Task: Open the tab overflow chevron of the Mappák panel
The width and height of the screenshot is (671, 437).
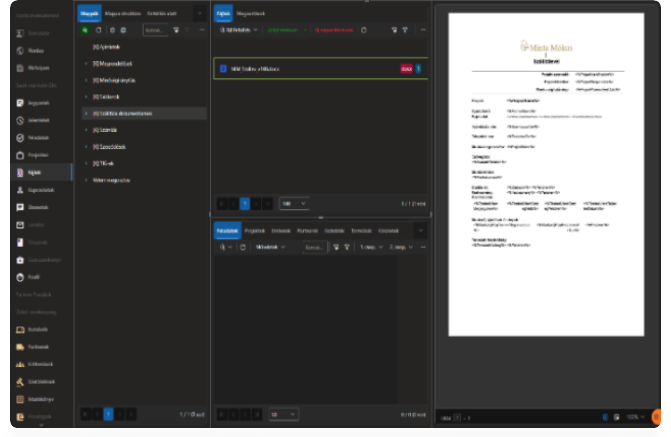Action: point(199,14)
